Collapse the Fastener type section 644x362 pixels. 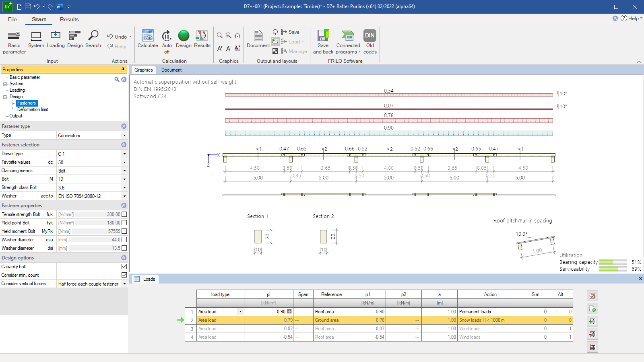pyautogui.click(x=124, y=126)
